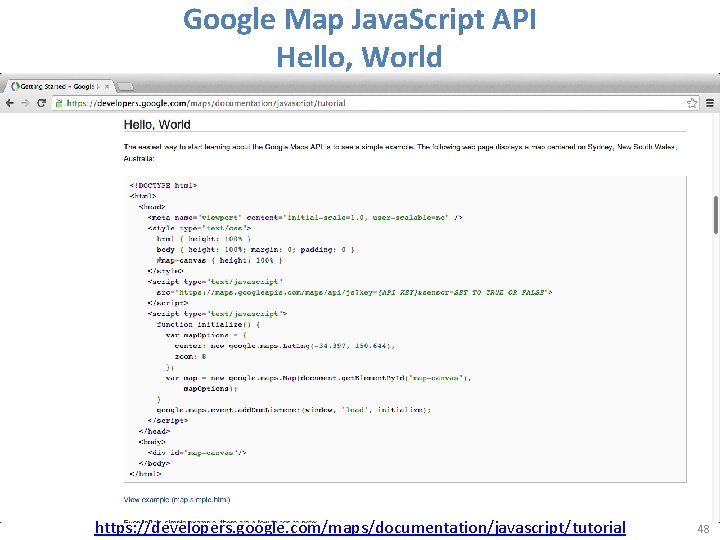Image resolution: width=720 pixels, height=540 pixels.
Task: Select the Getting Started - Google tab
Action: (x=58, y=86)
